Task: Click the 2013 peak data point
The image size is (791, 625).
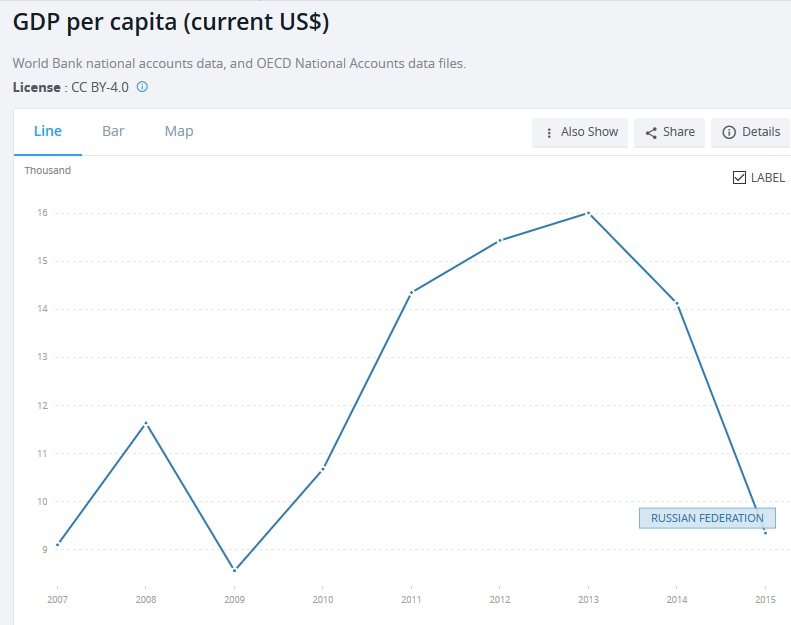Action: tap(589, 213)
